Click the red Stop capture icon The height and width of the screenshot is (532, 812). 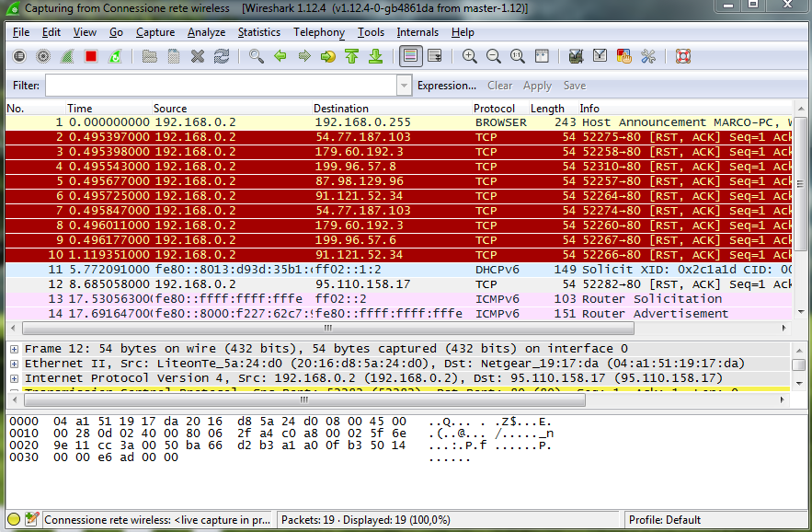point(90,56)
